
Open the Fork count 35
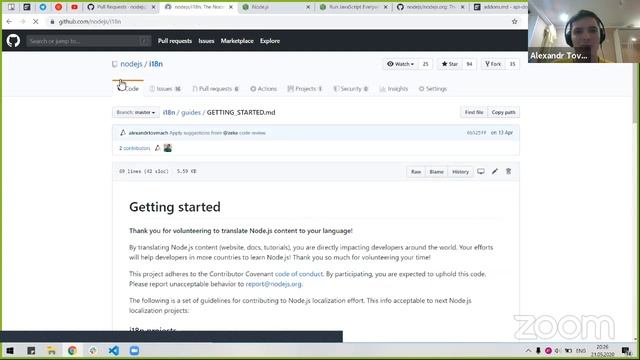pyautogui.click(x=512, y=64)
